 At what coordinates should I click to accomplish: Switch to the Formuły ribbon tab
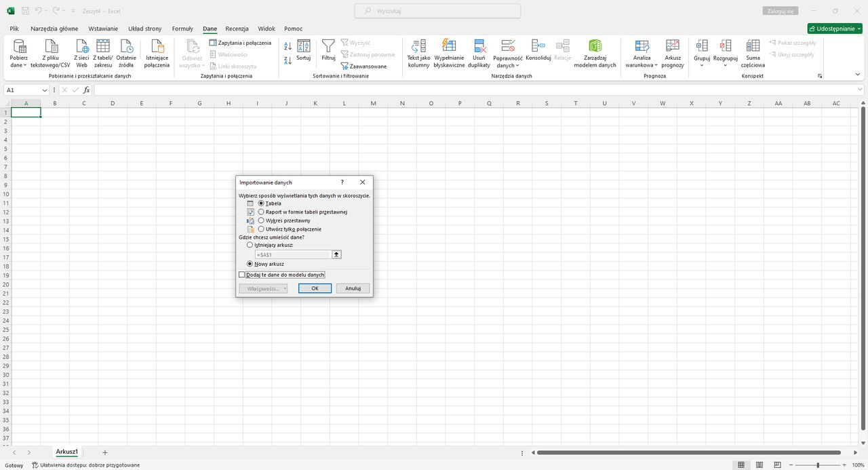182,29
